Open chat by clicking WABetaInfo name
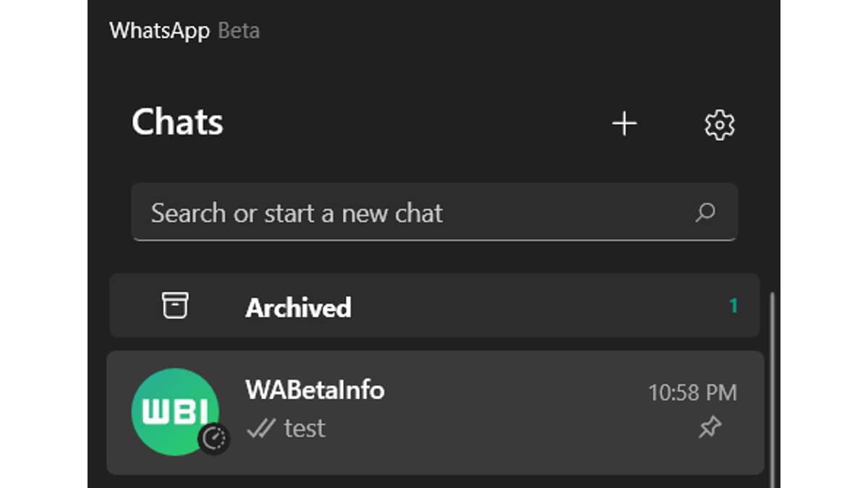This screenshot has height=488, width=868. click(x=315, y=390)
